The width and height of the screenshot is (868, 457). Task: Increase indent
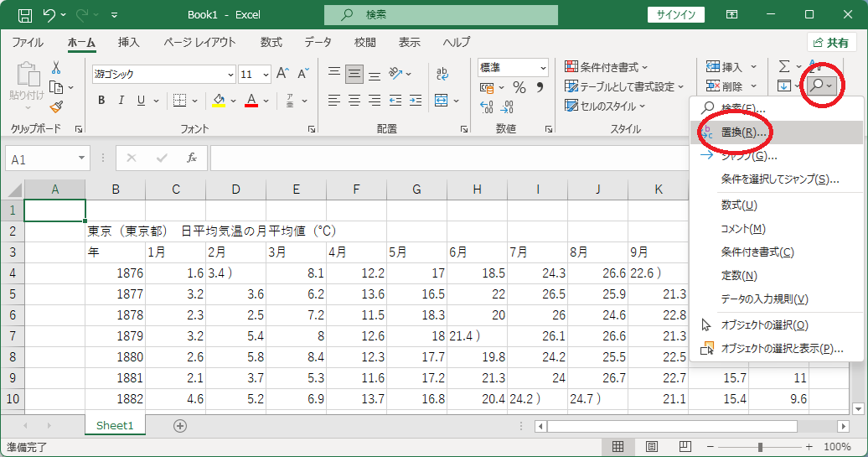coord(416,101)
